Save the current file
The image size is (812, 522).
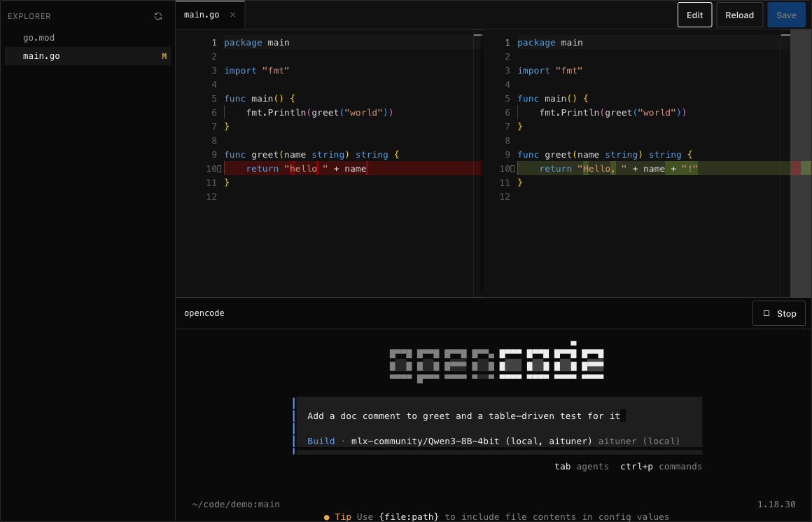pos(786,15)
